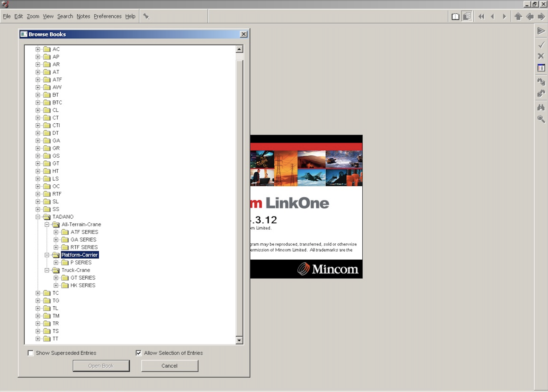The height and width of the screenshot is (392, 548).
Task: Uncheck Allow Selection of Entries checkbox
Action: (x=138, y=353)
